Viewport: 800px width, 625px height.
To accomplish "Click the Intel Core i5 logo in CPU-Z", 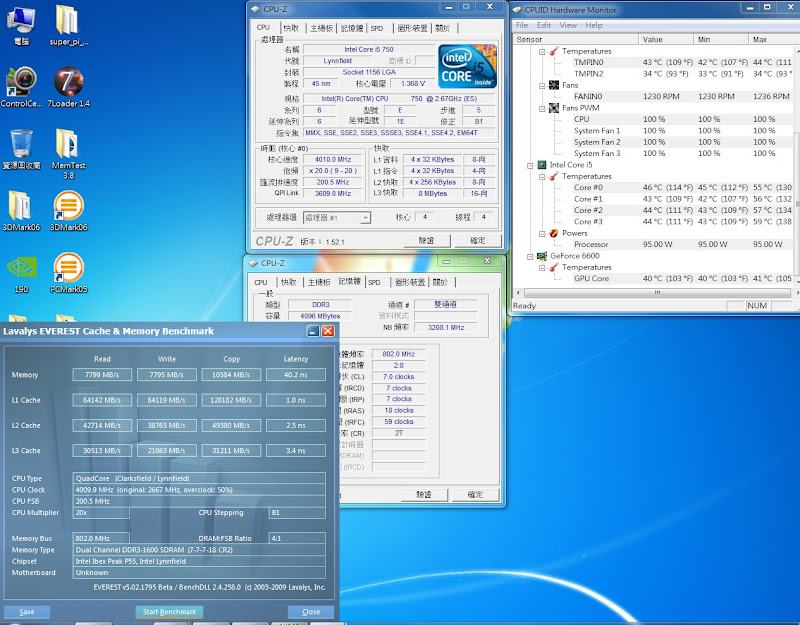I will [x=467, y=66].
